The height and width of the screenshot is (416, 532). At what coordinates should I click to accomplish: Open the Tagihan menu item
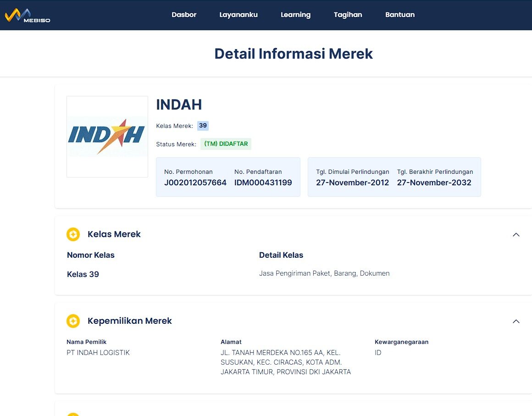pos(348,15)
